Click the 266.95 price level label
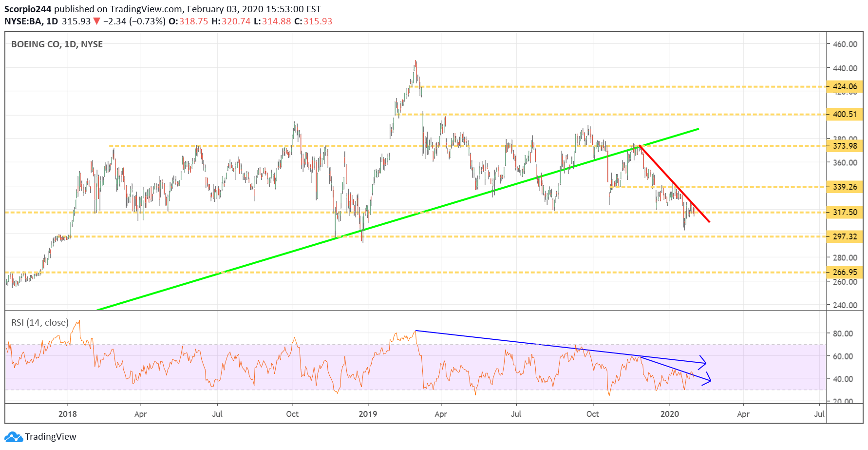The image size is (868, 450). click(x=845, y=272)
